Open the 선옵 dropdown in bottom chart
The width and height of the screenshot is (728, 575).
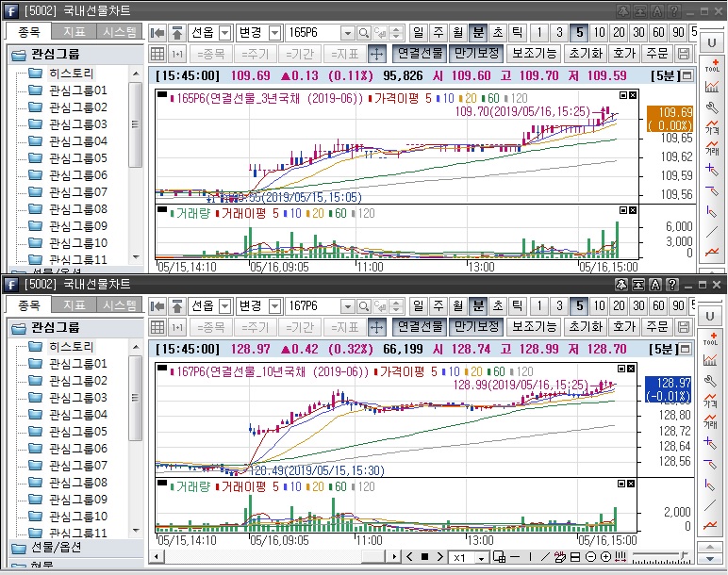pos(224,305)
